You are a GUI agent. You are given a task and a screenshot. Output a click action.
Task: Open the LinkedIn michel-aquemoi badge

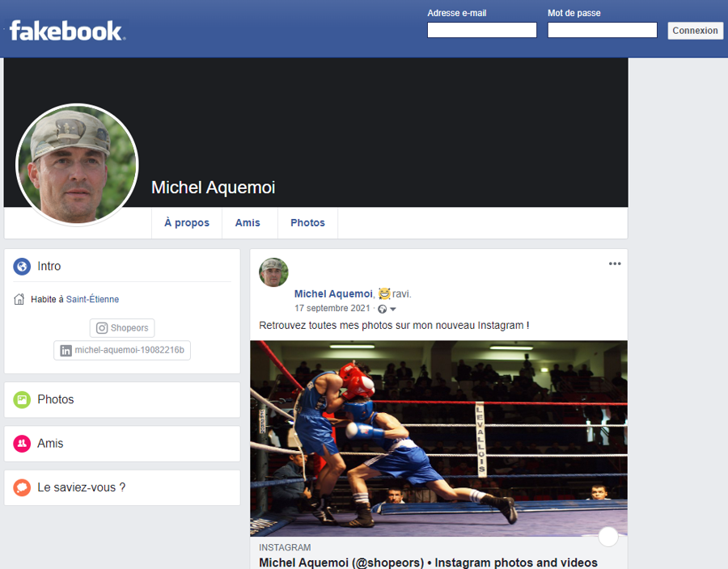coord(122,351)
